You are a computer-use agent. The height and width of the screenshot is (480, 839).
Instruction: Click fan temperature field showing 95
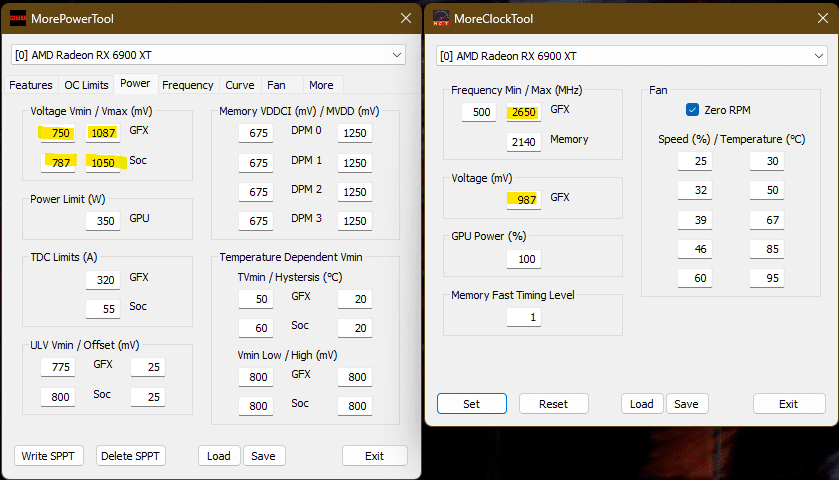[767, 278]
